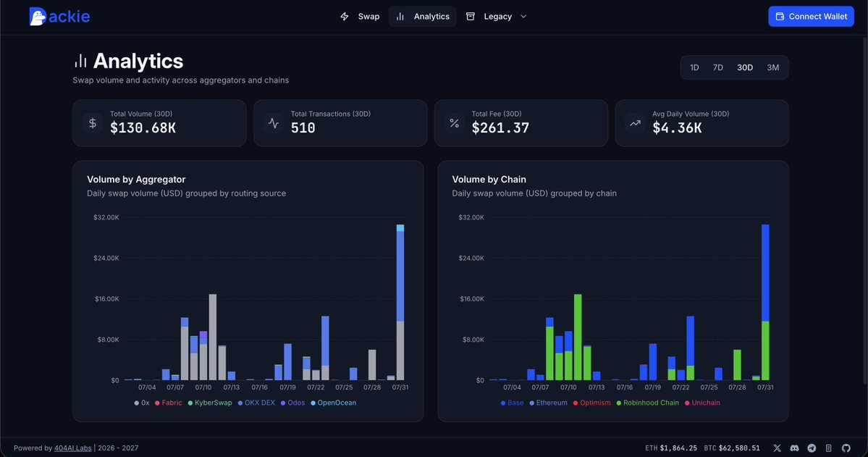Open the Discord footer icon
Image resolution: width=868 pixels, height=457 pixels.
tap(794, 448)
